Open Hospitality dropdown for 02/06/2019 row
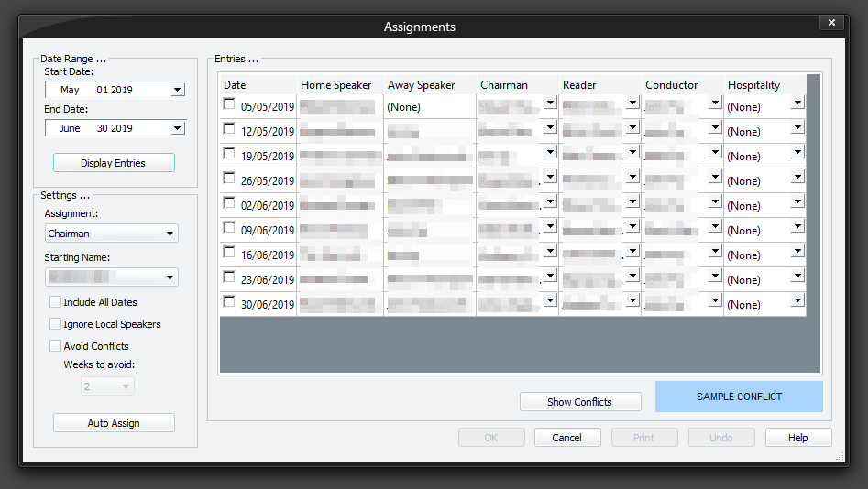 (797, 201)
